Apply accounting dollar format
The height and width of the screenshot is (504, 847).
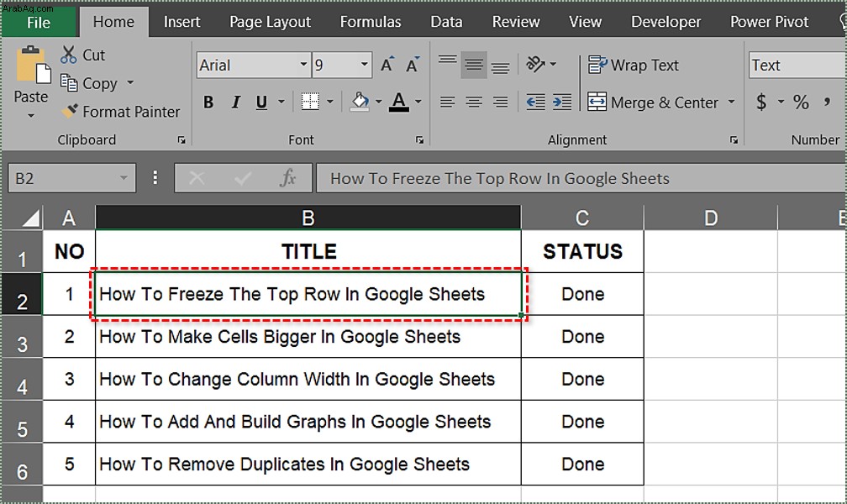coord(761,102)
